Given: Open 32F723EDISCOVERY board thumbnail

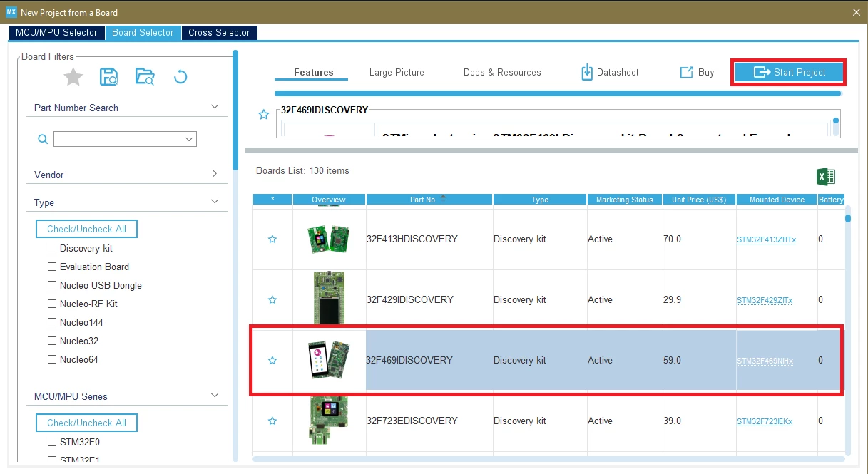Looking at the screenshot, I should pyautogui.click(x=329, y=419).
